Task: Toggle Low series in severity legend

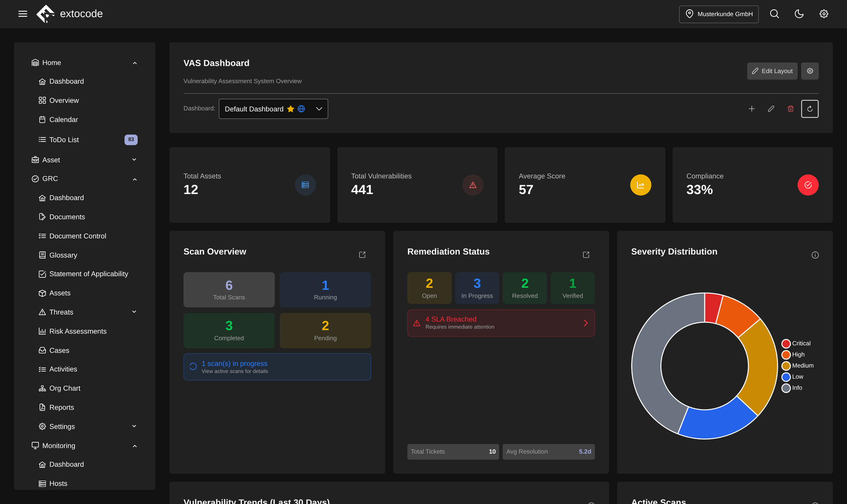Action: tap(793, 377)
